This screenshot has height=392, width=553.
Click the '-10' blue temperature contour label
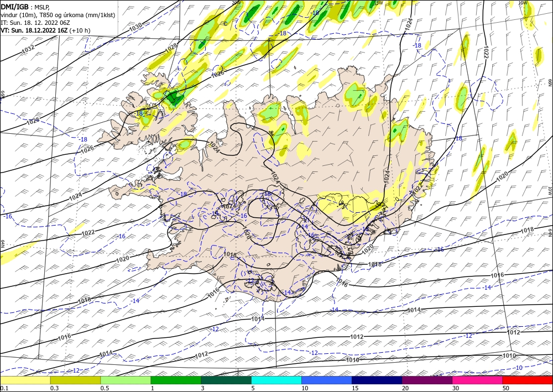point(518,368)
